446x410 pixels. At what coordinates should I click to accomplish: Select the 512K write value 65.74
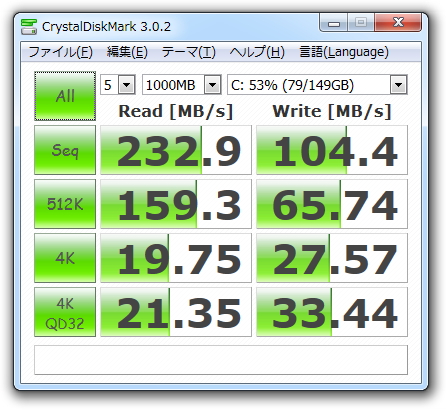[x=332, y=204]
